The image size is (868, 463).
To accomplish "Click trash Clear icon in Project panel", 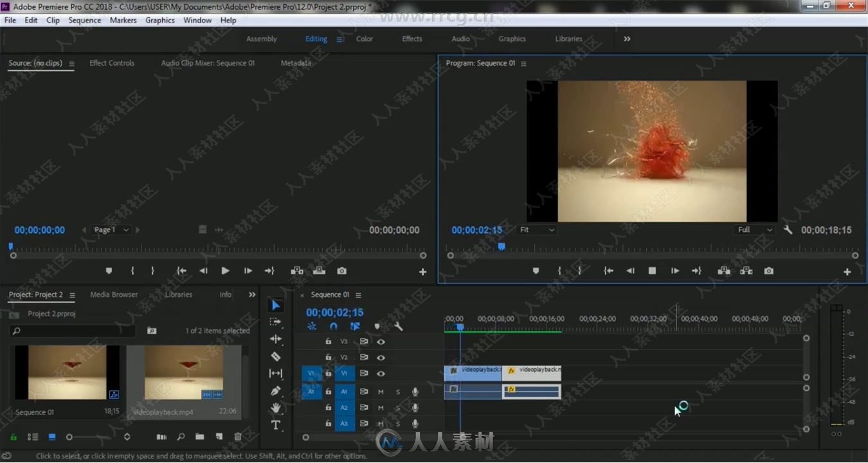I will click(x=238, y=437).
